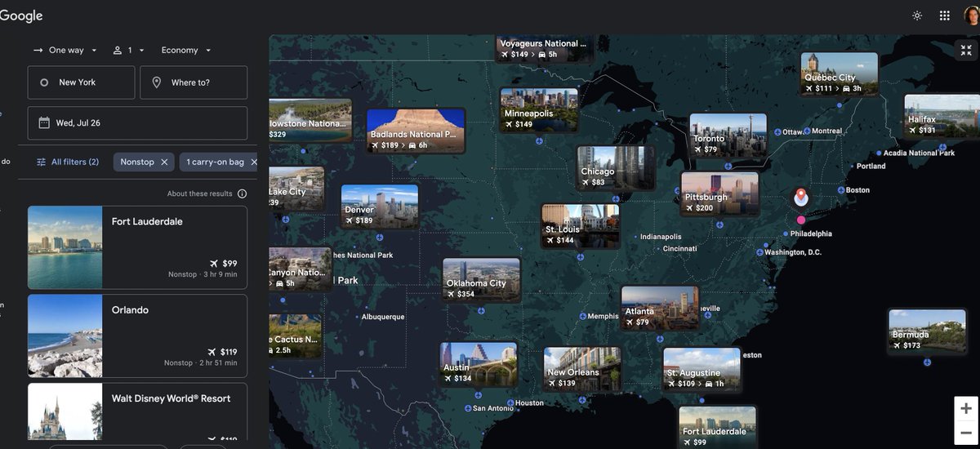Screen dimensions: 980x449
Task: Select the Fort Lauderdale $99 map card
Action: (718, 427)
